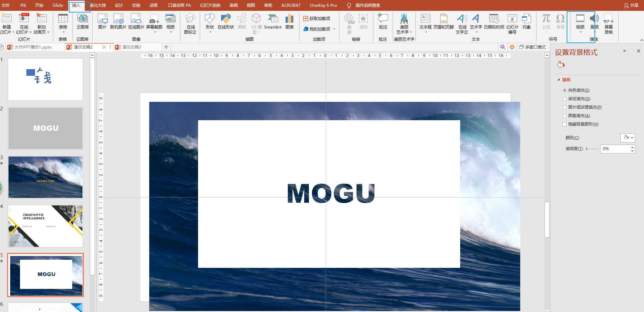
Task: Switch to the 动画 (Animations) tab
Action: [154, 5]
